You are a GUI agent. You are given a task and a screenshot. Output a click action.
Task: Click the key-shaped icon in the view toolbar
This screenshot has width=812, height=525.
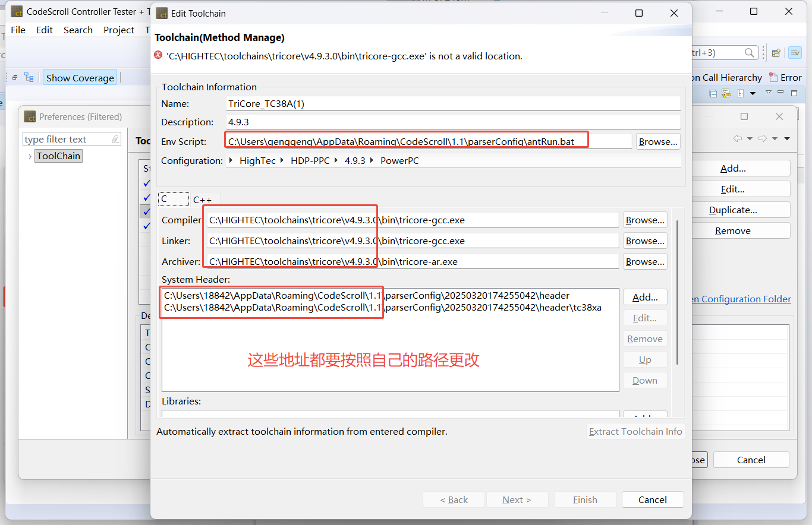[x=726, y=93]
